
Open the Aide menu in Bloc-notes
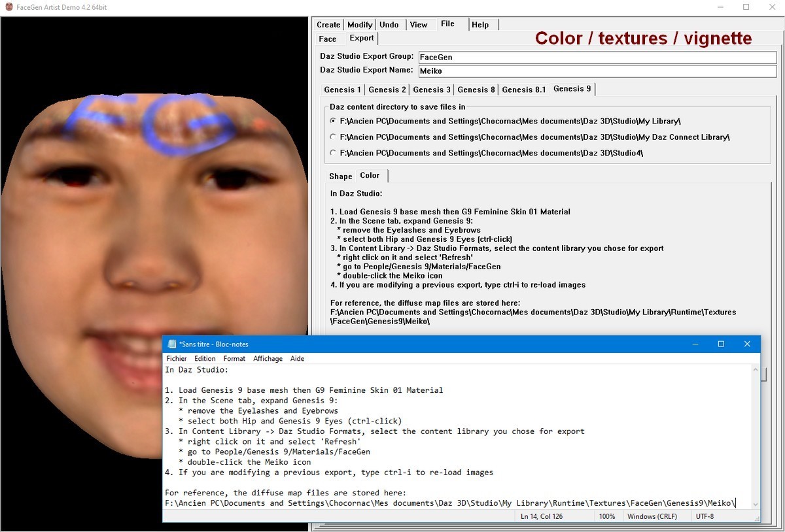297,358
